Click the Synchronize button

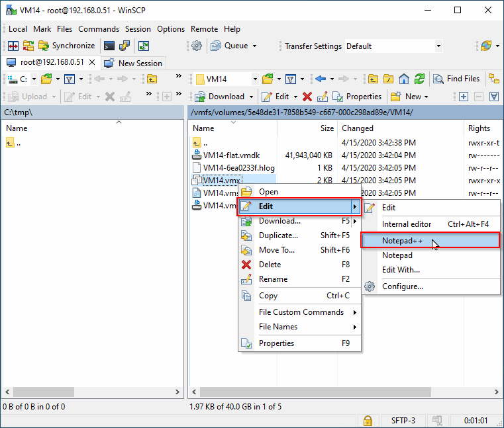point(66,46)
